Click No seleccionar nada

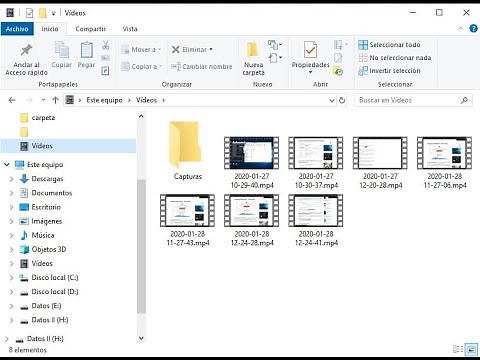(x=395, y=58)
